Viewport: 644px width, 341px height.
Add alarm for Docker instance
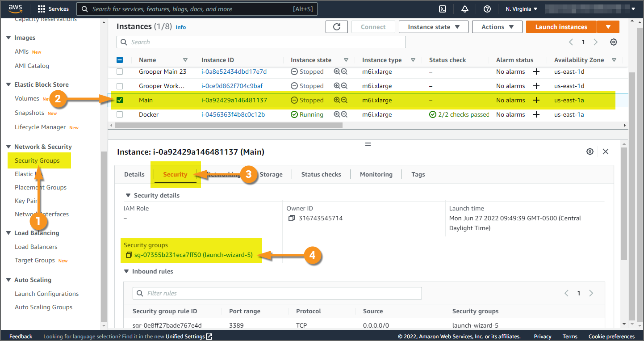click(536, 114)
